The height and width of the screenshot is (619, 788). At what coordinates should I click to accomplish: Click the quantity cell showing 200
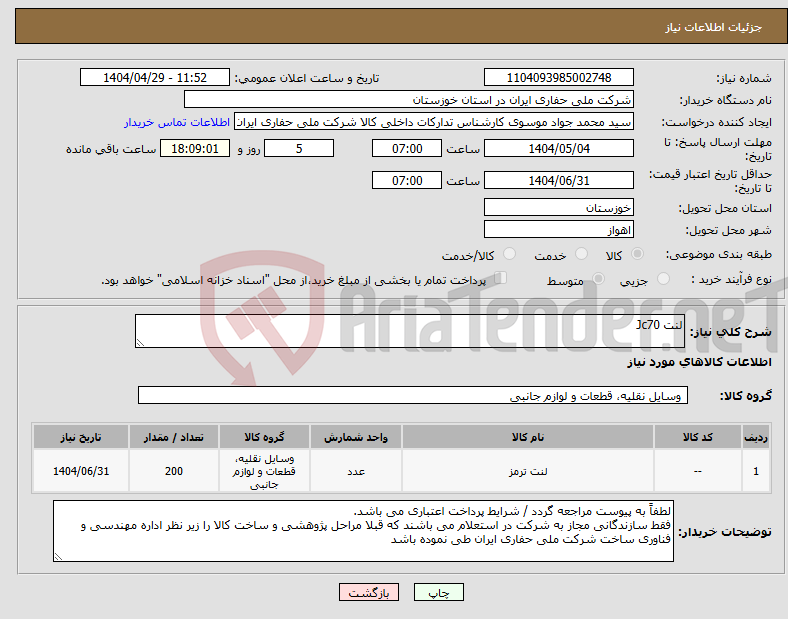[x=174, y=471]
